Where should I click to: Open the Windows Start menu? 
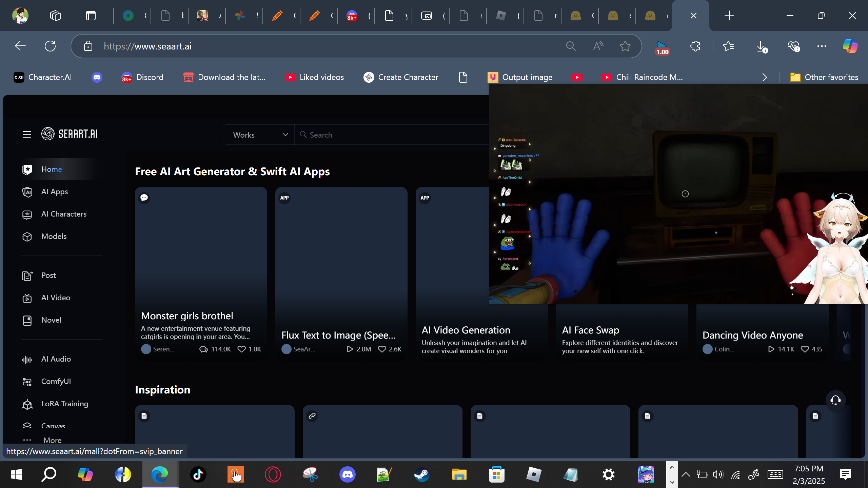pos(16,474)
